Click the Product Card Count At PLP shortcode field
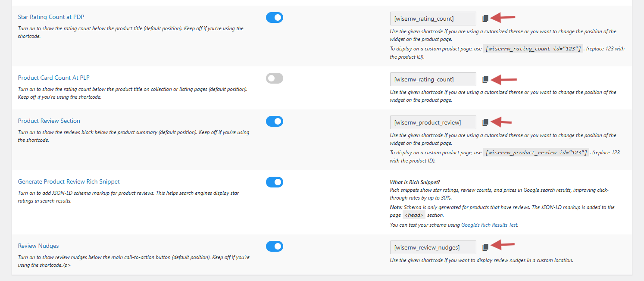The height and width of the screenshot is (281, 644). [x=433, y=79]
